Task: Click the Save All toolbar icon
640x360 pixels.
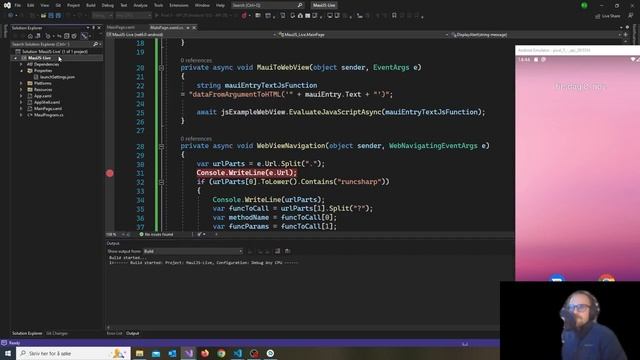Action: pos(58,16)
